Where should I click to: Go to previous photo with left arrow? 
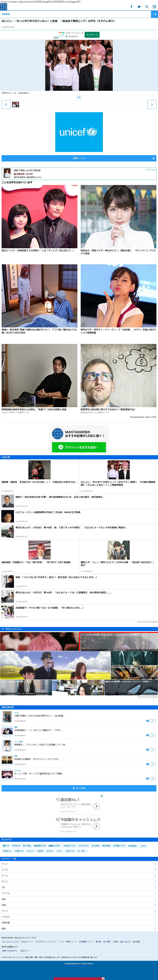tap(6, 104)
